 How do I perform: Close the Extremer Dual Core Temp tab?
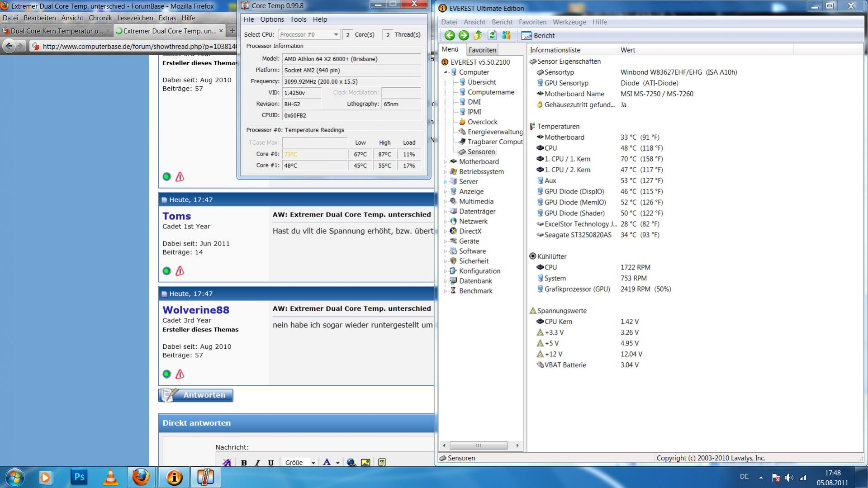coord(221,31)
